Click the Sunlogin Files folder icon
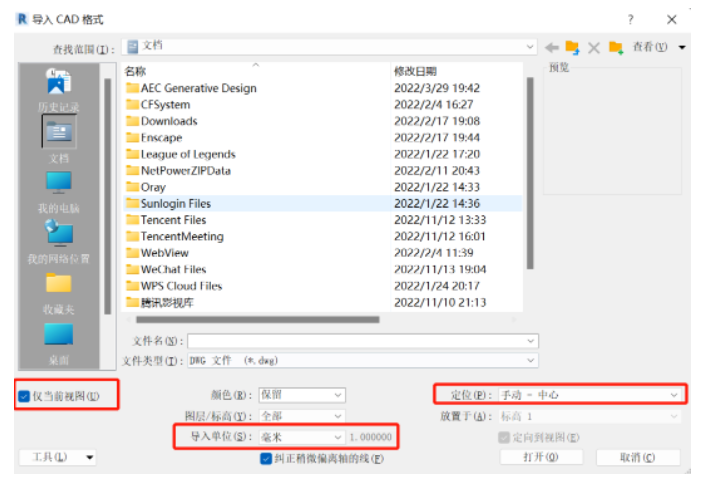 133,203
